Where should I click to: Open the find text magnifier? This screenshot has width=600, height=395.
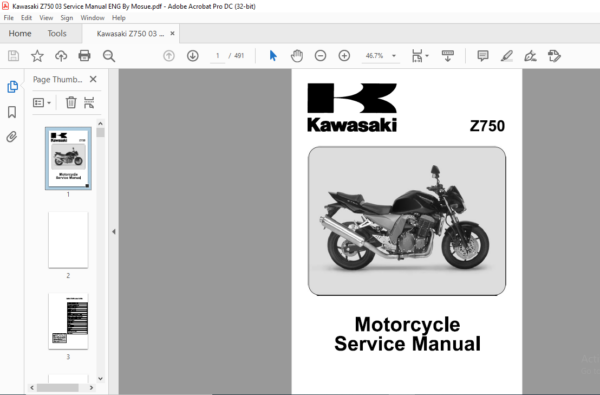[109, 56]
